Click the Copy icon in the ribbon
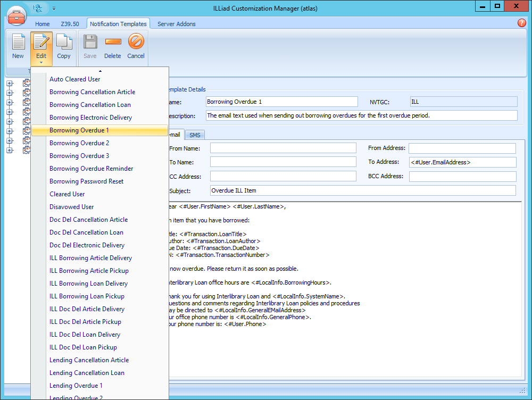Image resolution: width=532 pixels, height=400 pixels. [x=64, y=45]
